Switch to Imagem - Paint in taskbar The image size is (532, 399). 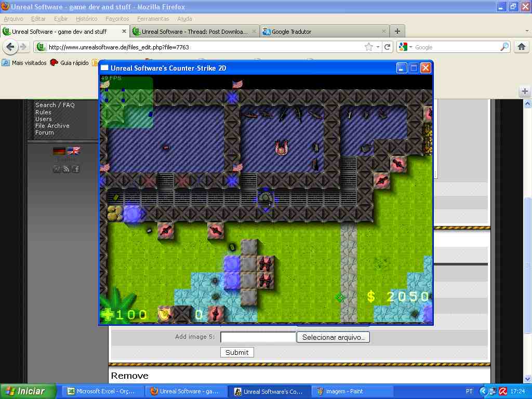(353, 391)
